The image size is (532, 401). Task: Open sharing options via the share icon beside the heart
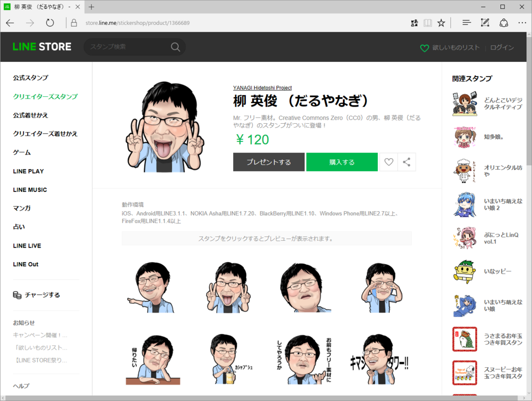(x=406, y=162)
